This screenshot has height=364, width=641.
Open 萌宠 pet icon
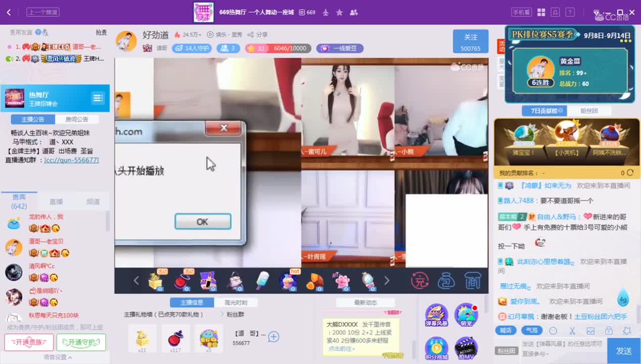coord(466,315)
